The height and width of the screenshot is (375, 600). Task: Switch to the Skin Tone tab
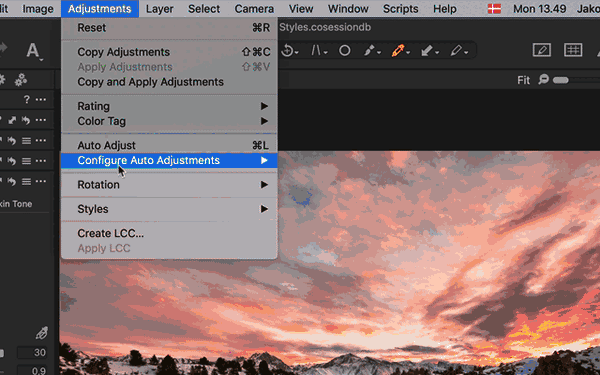coord(16,204)
